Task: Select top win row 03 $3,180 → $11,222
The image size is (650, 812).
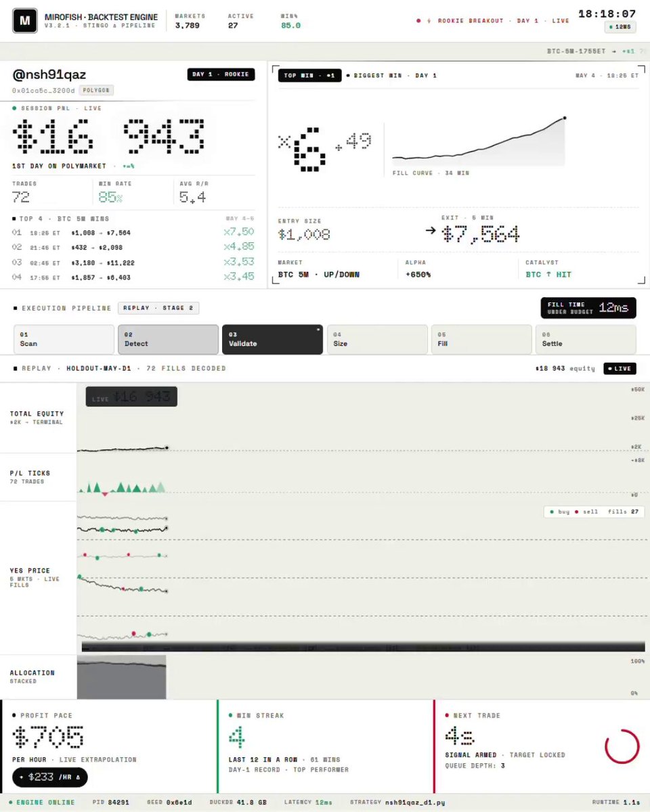Action: (133, 262)
